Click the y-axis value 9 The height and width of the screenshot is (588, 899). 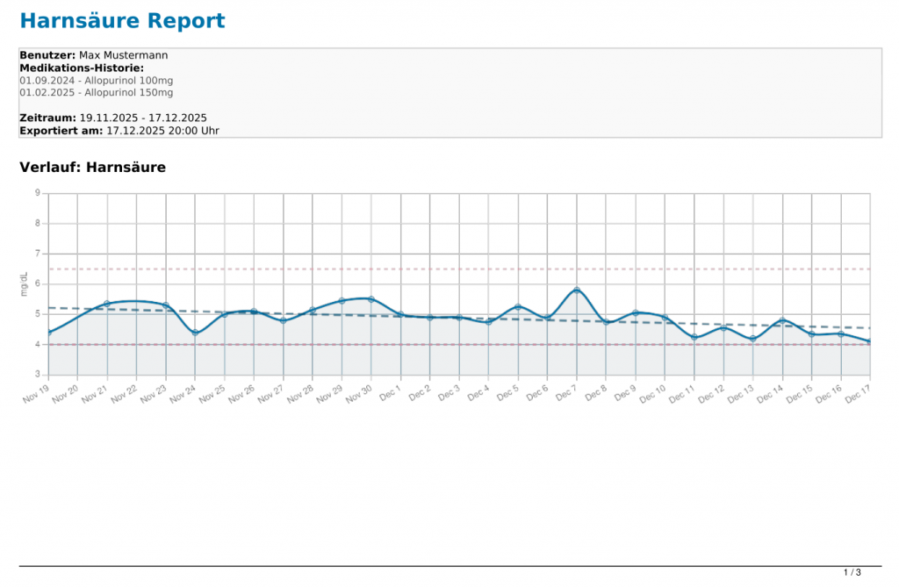[38, 193]
